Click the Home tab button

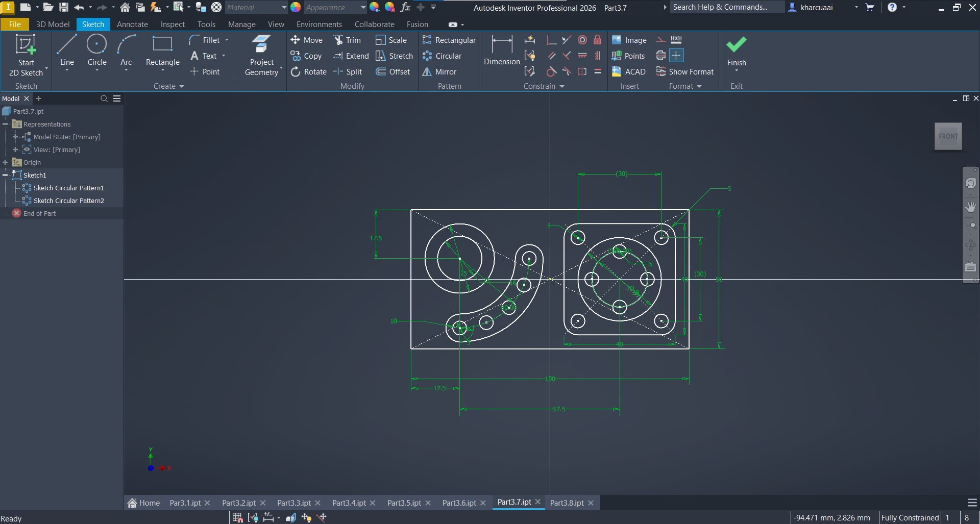click(x=143, y=503)
